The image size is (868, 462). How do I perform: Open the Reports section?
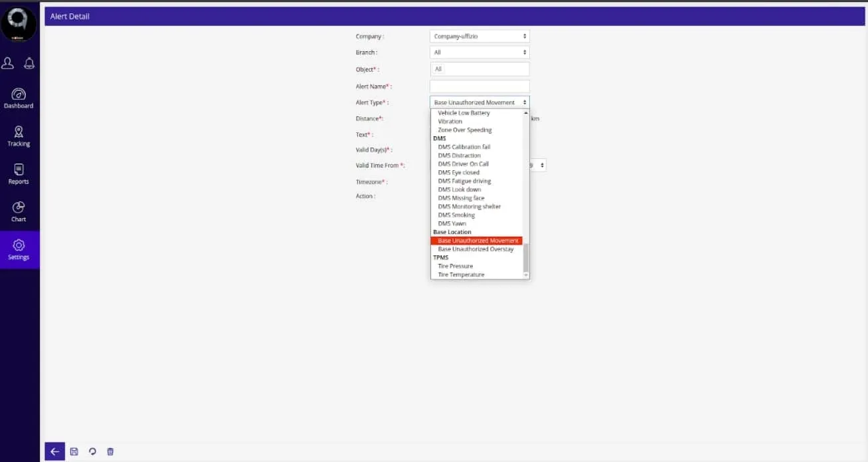point(19,174)
